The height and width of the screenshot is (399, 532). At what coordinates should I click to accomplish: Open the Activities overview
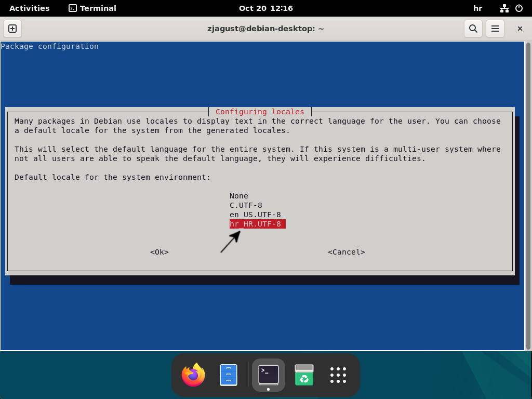(x=29, y=8)
